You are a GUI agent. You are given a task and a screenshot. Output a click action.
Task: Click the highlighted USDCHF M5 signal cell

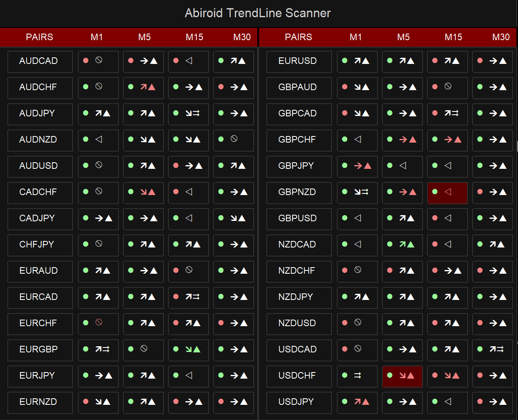402,376
